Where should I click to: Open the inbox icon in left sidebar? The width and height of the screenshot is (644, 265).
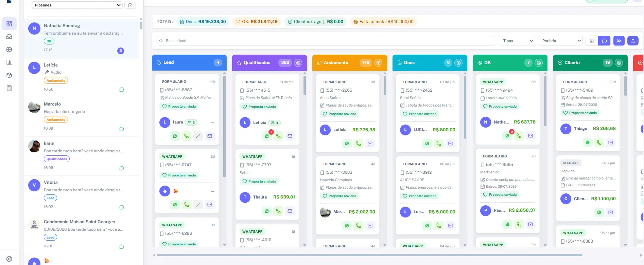[x=9, y=37]
